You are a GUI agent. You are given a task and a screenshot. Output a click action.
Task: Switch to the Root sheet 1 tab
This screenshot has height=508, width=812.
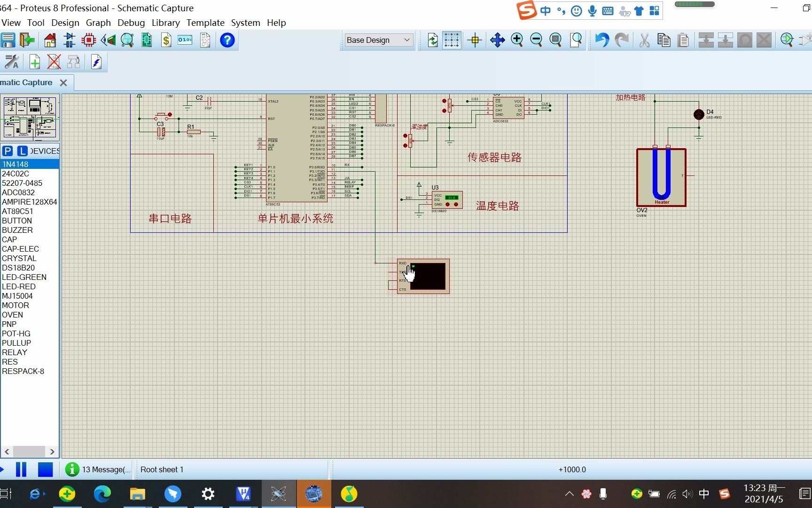[162, 469]
